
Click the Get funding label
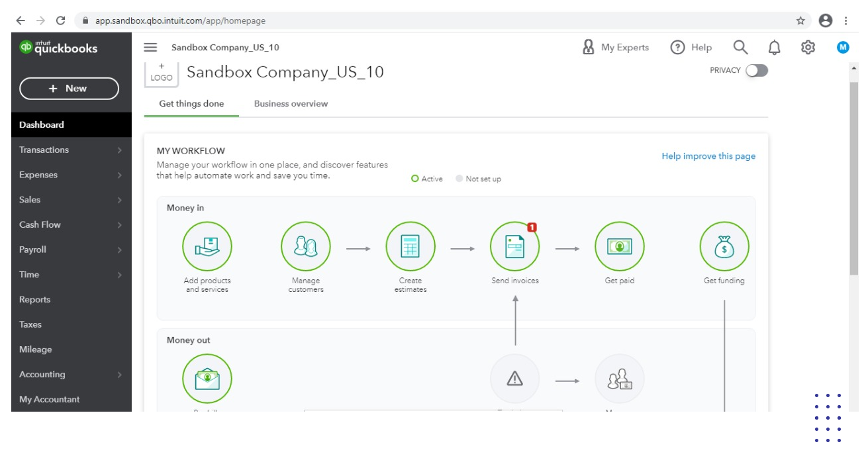point(724,281)
